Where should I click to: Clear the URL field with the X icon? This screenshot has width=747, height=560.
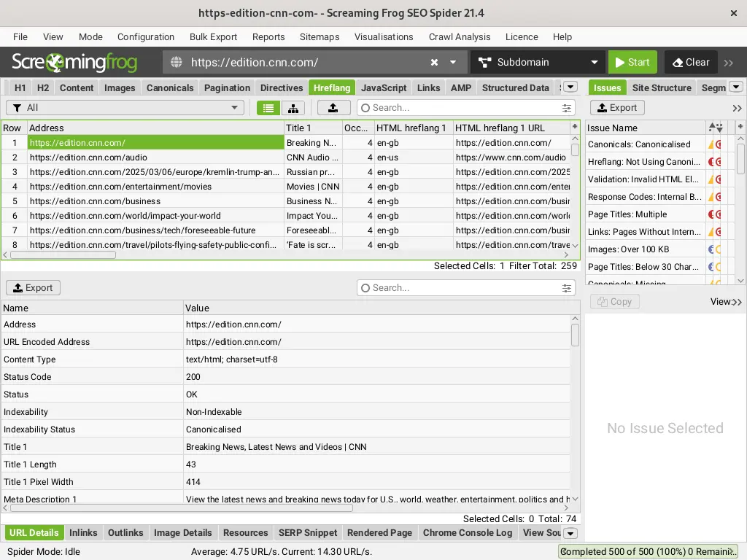[434, 63]
